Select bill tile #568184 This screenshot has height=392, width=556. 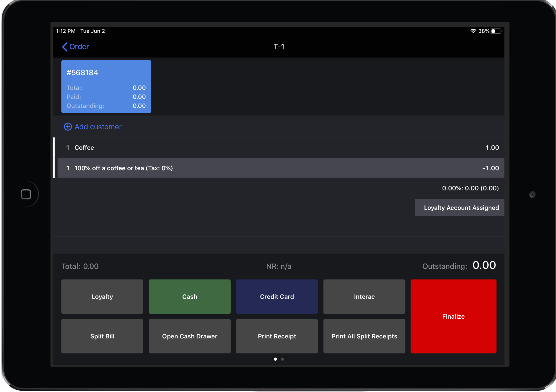(106, 86)
